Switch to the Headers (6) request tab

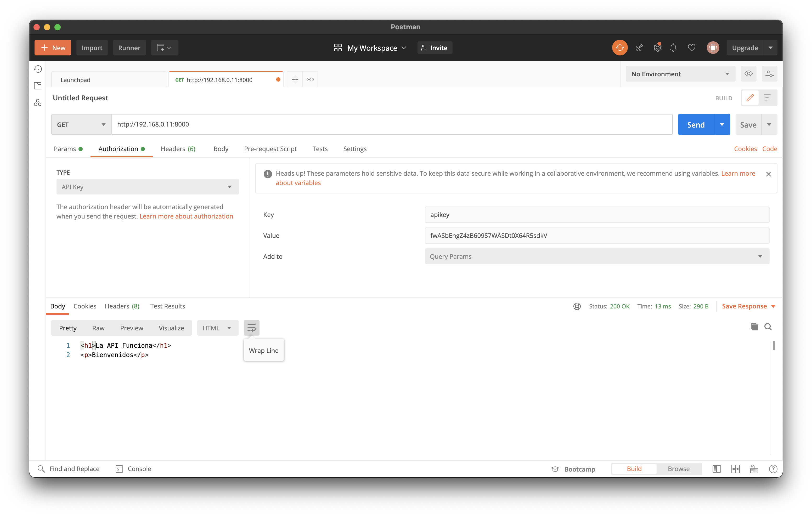178,149
